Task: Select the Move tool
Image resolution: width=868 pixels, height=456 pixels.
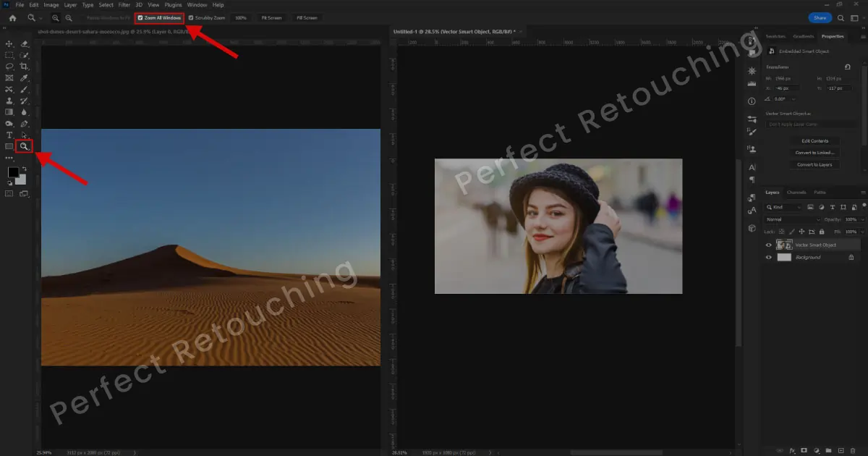Action: pyautogui.click(x=9, y=44)
